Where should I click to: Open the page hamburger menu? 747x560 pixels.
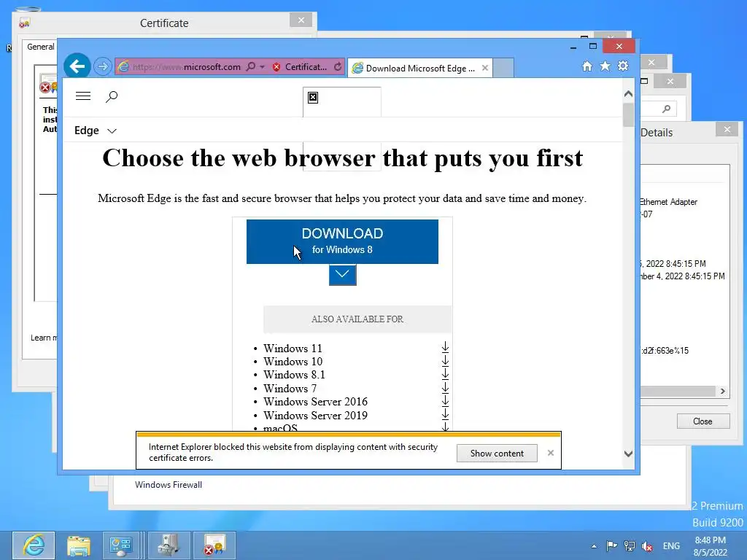83,96
